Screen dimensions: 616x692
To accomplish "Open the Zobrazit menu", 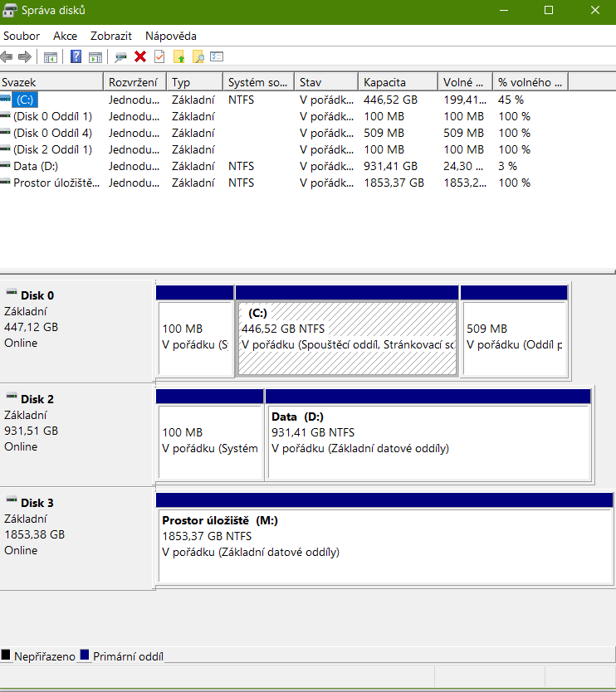I will pos(111,36).
